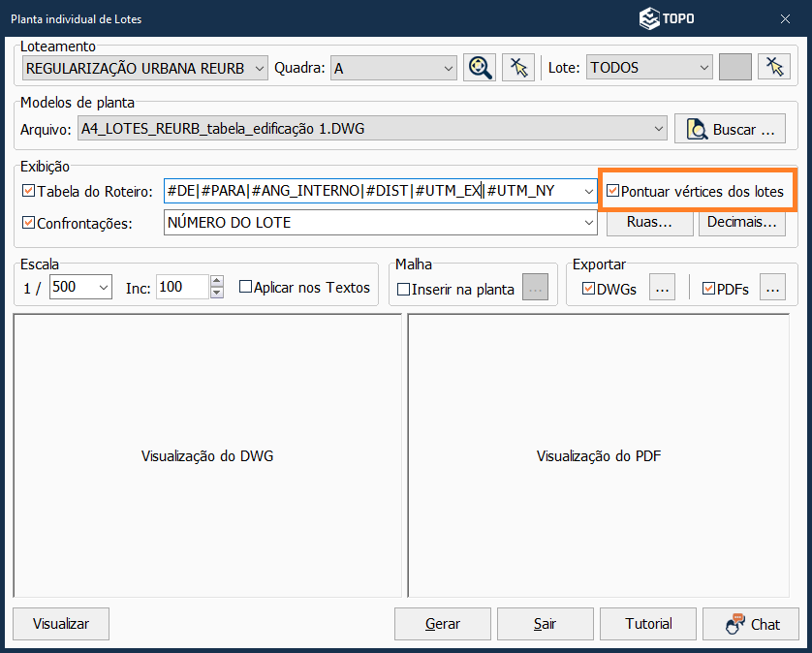
Task: Expand the Loteamento dropdown
Action: point(258,68)
